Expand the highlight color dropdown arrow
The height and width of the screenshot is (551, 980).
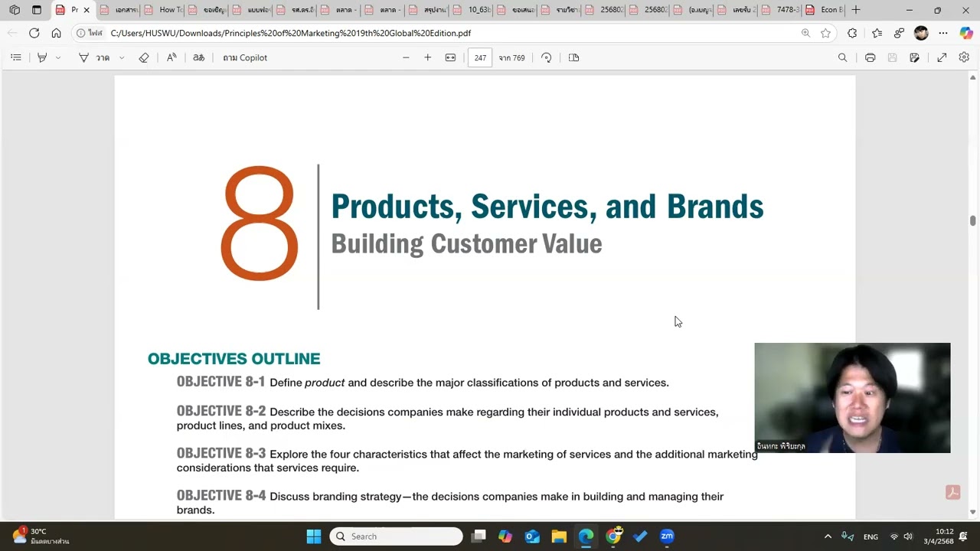(58, 57)
